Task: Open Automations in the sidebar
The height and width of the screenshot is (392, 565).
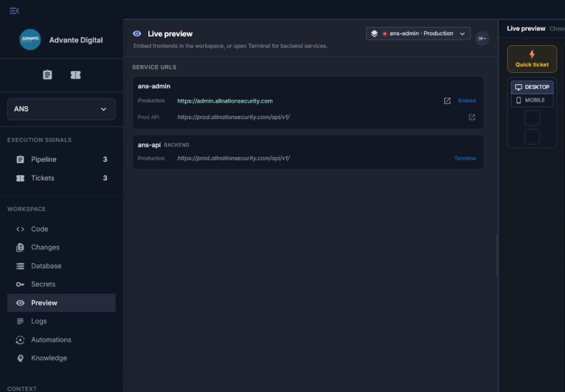Action: [61, 340]
